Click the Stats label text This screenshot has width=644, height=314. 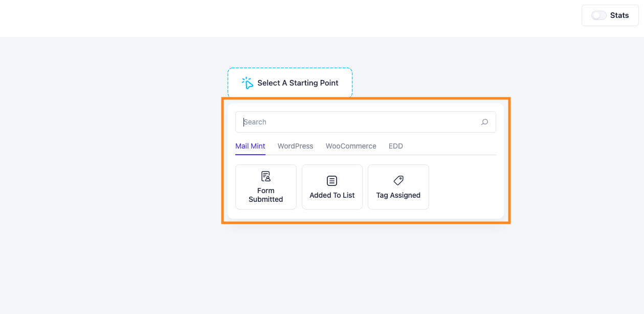tap(619, 15)
